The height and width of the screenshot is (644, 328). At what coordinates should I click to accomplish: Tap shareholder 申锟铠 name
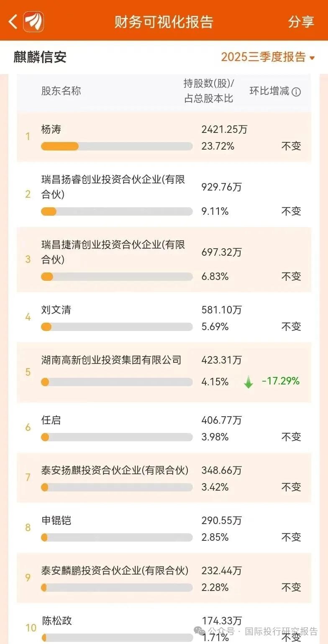tap(56, 520)
